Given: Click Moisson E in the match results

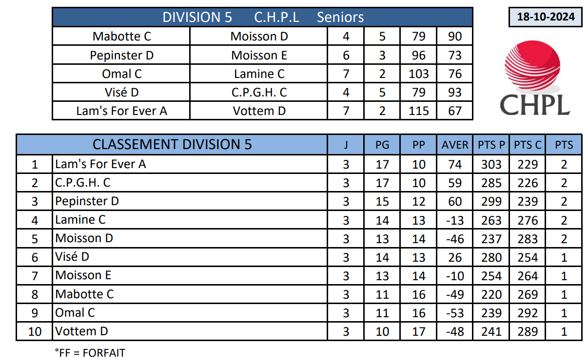Looking at the screenshot, I should coord(259,55).
